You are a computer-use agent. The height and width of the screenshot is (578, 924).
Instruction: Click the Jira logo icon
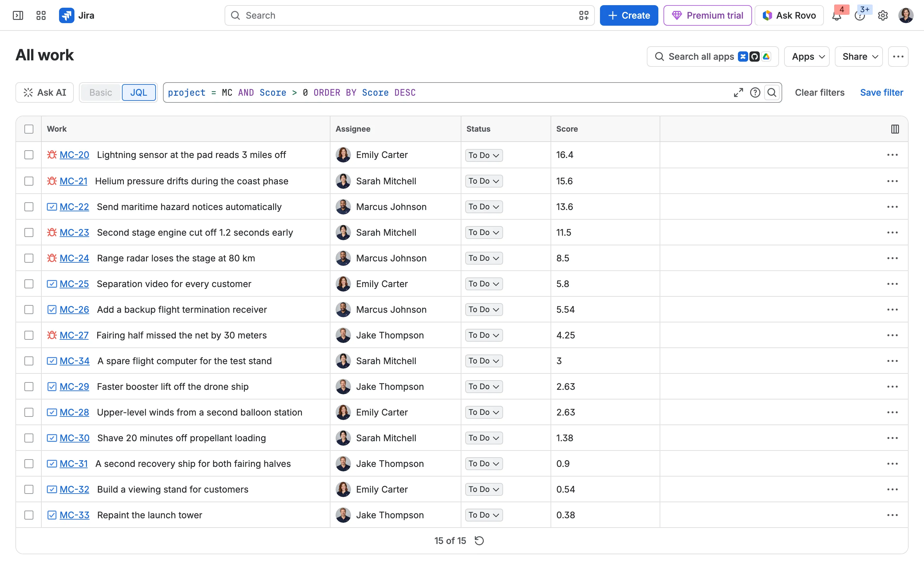pos(66,15)
